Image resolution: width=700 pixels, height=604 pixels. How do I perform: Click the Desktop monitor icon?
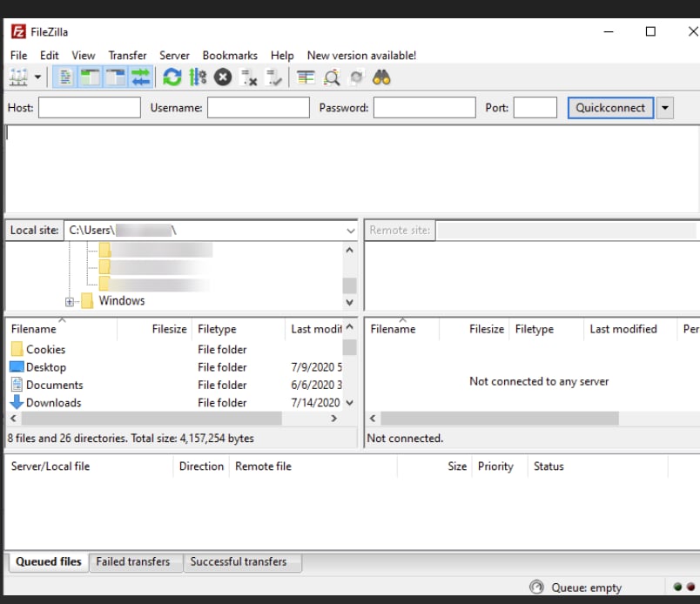(17, 366)
